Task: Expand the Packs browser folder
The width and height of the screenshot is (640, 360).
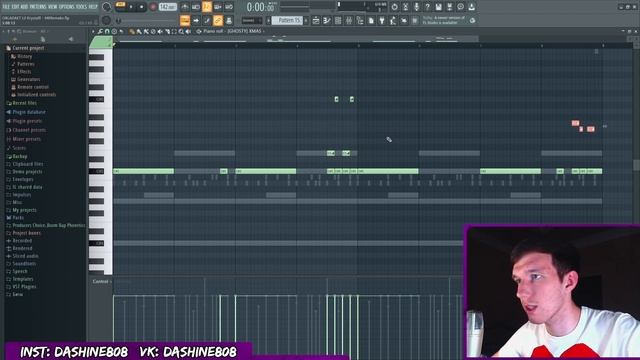Action: [15, 218]
